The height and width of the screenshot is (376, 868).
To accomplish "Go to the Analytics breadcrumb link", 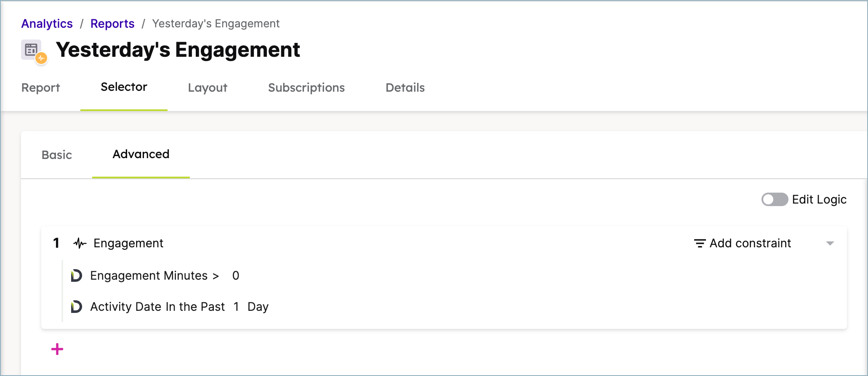I will point(47,24).
